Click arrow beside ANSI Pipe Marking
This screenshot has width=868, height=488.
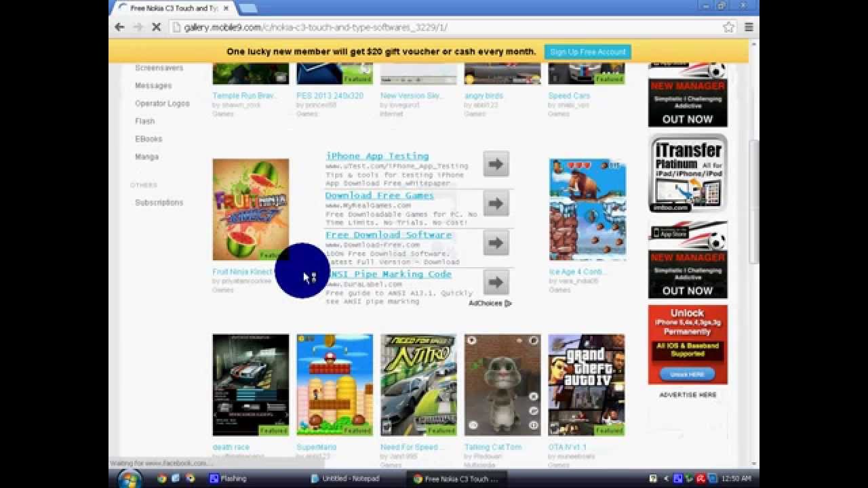point(496,282)
